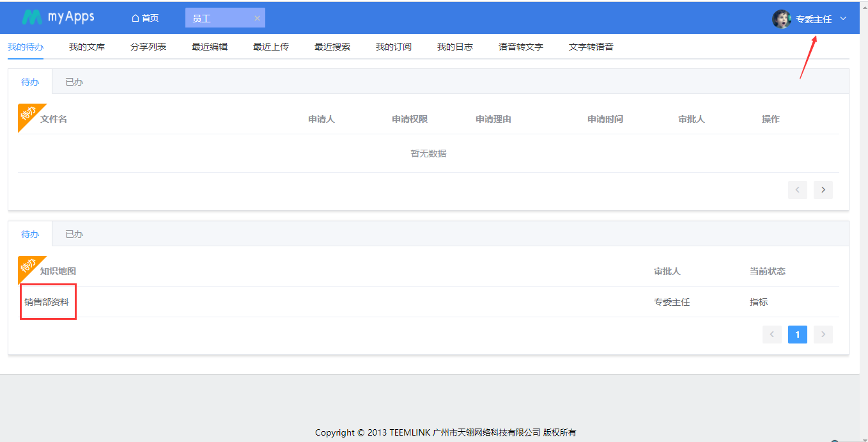Close the 员工 tab with the X
This screenshot has height=442, width=868.
click(x=257, y=19)
